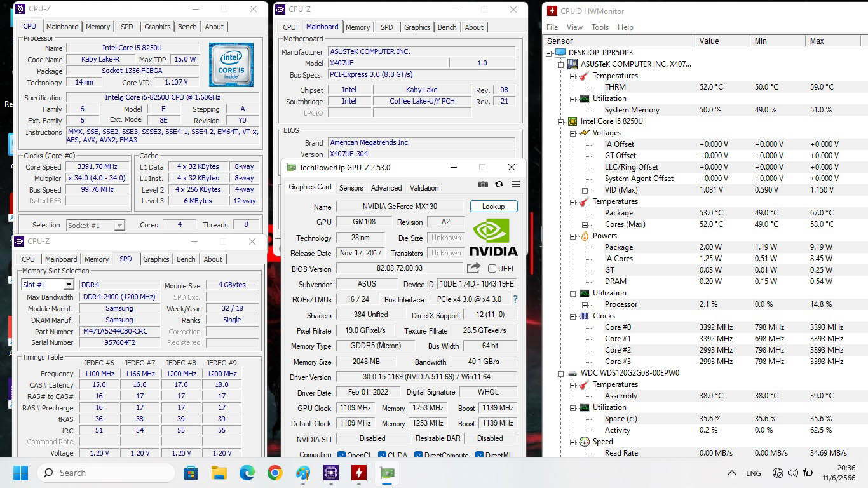Collapse the Voltages node
Image resolution: width=868 pixels, height=488 pixels.
coord(573,133)
